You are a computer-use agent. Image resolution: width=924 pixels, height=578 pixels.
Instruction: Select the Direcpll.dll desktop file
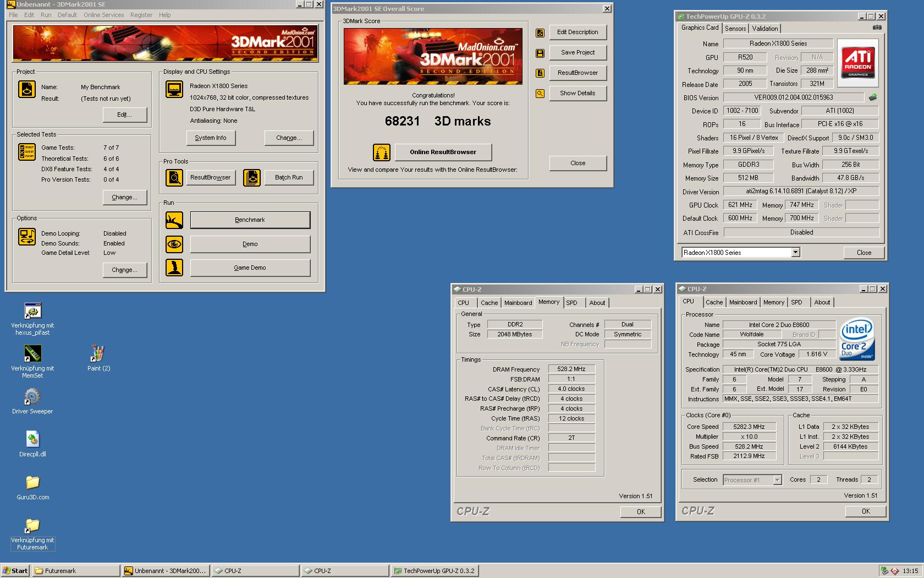tap(32, 444)
